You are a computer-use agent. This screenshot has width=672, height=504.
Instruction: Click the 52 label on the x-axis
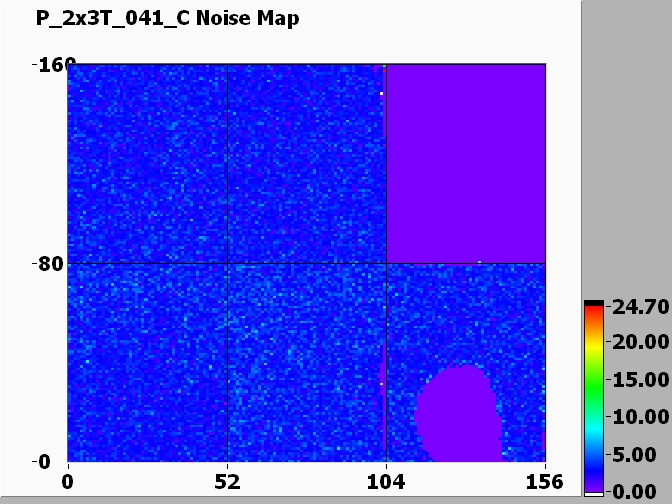[228, 481]
